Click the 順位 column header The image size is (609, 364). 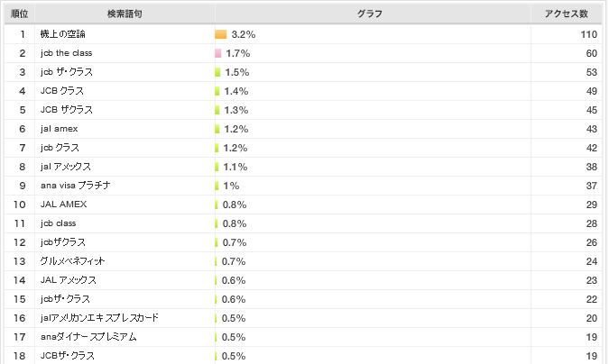coord(20,14)
